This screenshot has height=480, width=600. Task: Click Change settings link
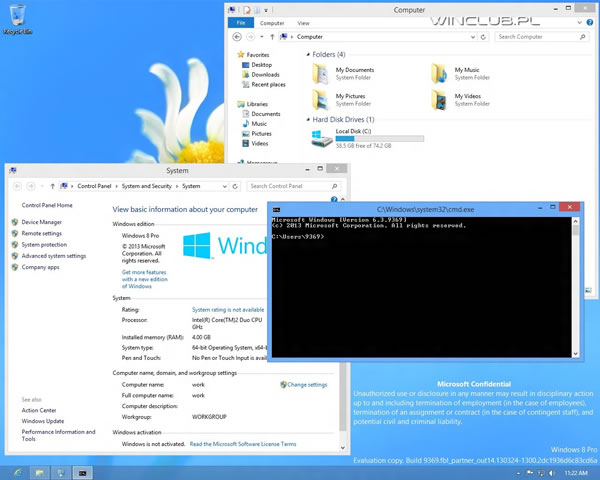coord(307,385)
